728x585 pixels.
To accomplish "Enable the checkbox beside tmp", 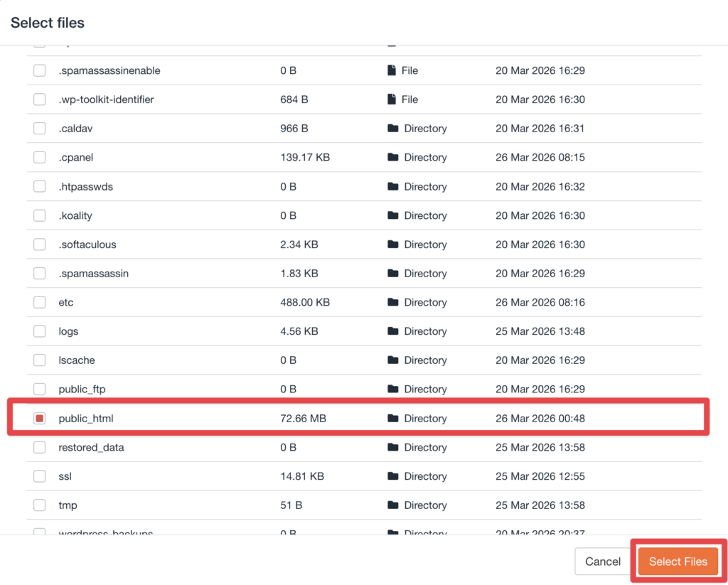I will (x=40, y=505).
